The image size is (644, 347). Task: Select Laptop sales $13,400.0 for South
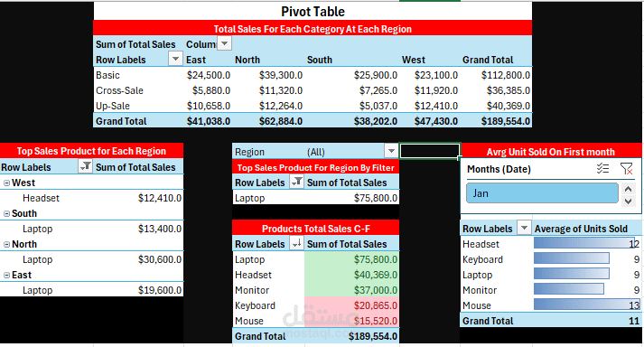coord(159,229)
